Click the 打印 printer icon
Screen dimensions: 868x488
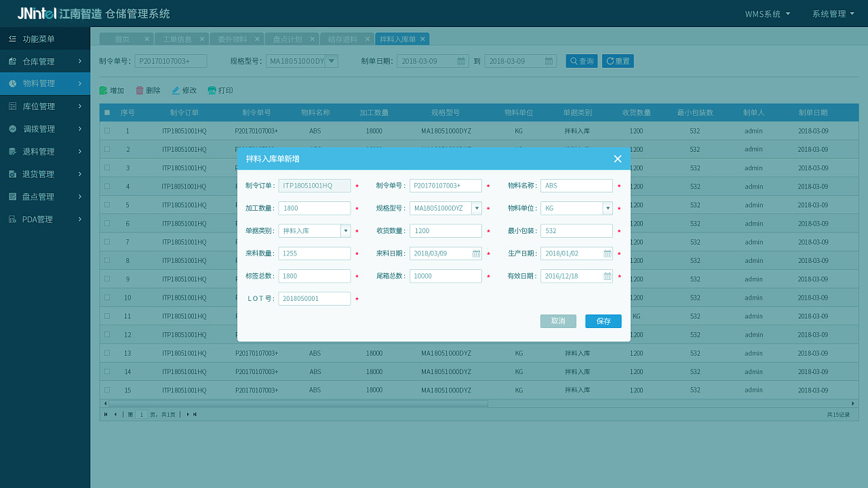212,91
